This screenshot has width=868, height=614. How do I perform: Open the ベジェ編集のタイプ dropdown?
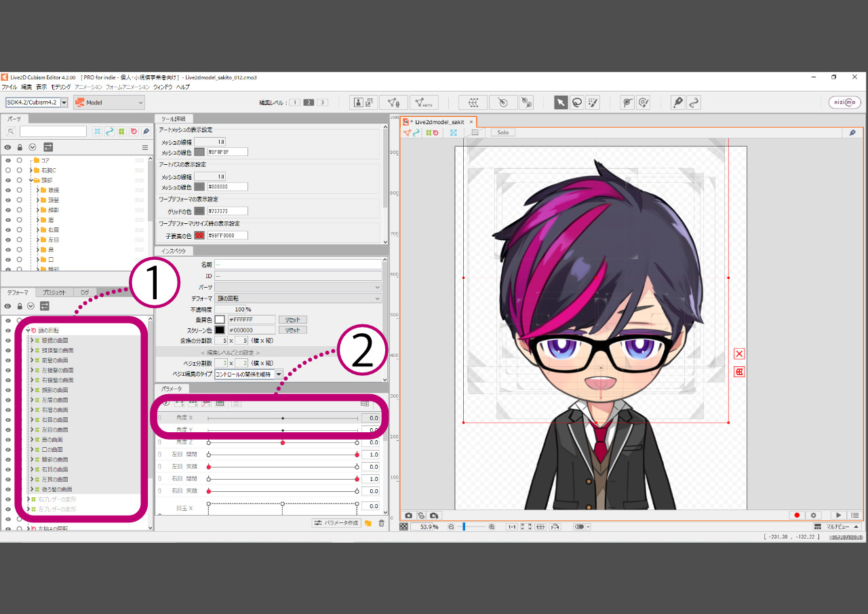click(279, 374)
